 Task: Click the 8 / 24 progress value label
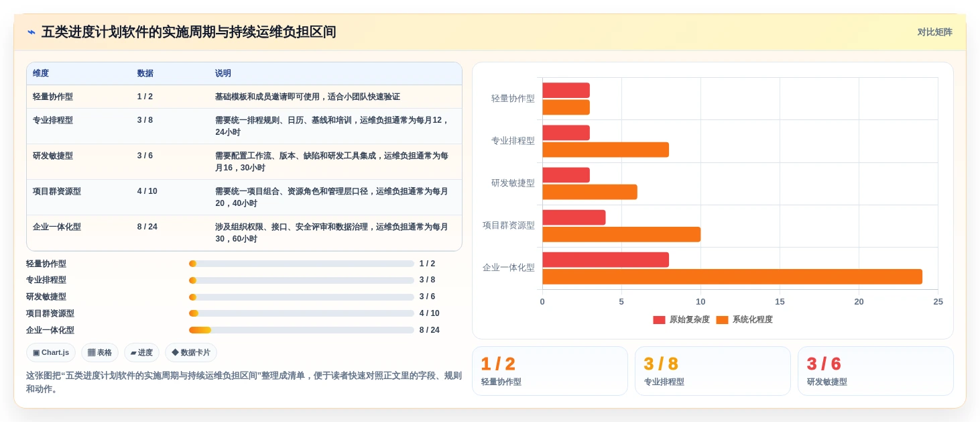430,330
